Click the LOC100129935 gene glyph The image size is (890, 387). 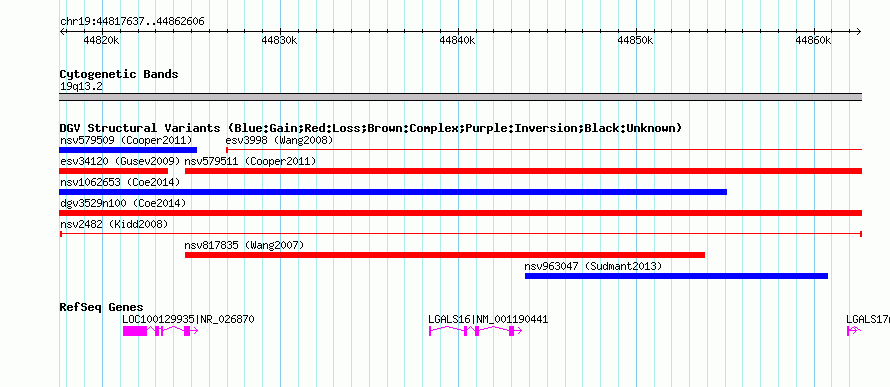(160, 331)
